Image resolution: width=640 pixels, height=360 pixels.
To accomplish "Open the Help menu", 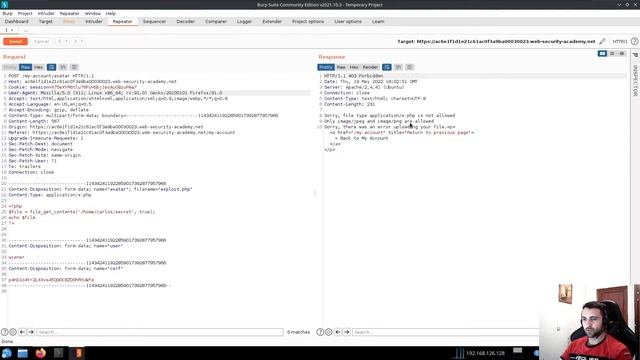I will (x=111, y=13).
